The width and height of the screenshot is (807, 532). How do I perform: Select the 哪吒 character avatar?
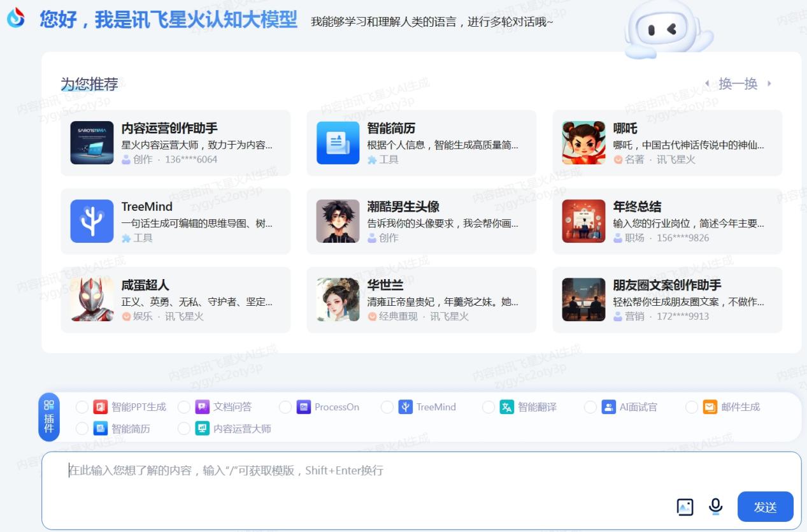(583, 143)
